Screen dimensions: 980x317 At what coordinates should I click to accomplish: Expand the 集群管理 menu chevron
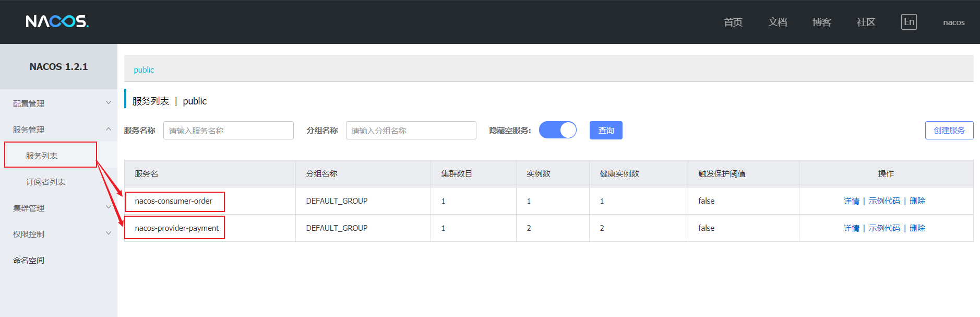[109, 207]
